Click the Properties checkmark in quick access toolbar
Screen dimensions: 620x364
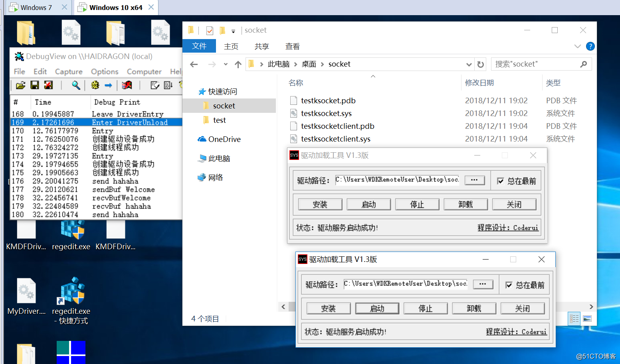[210, 30]
